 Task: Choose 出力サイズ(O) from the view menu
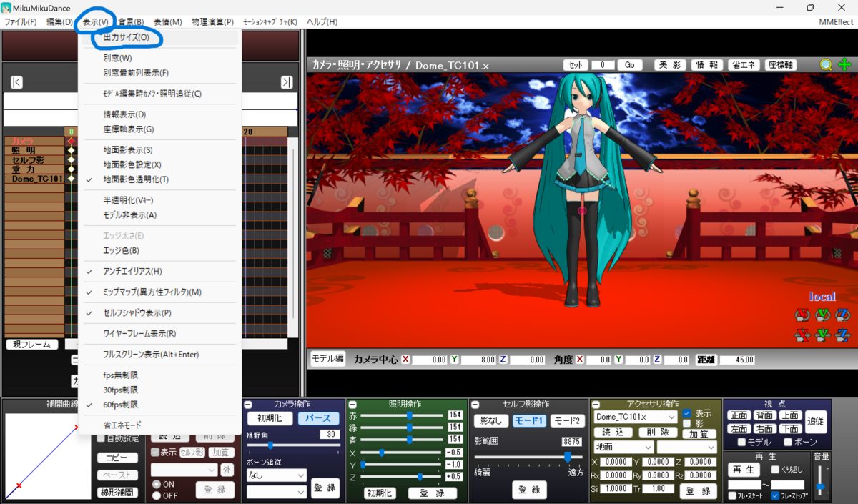160,37
